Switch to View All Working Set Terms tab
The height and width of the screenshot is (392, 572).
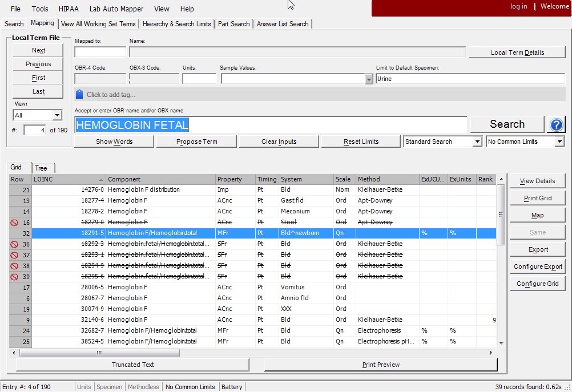(x=98, y=24)
